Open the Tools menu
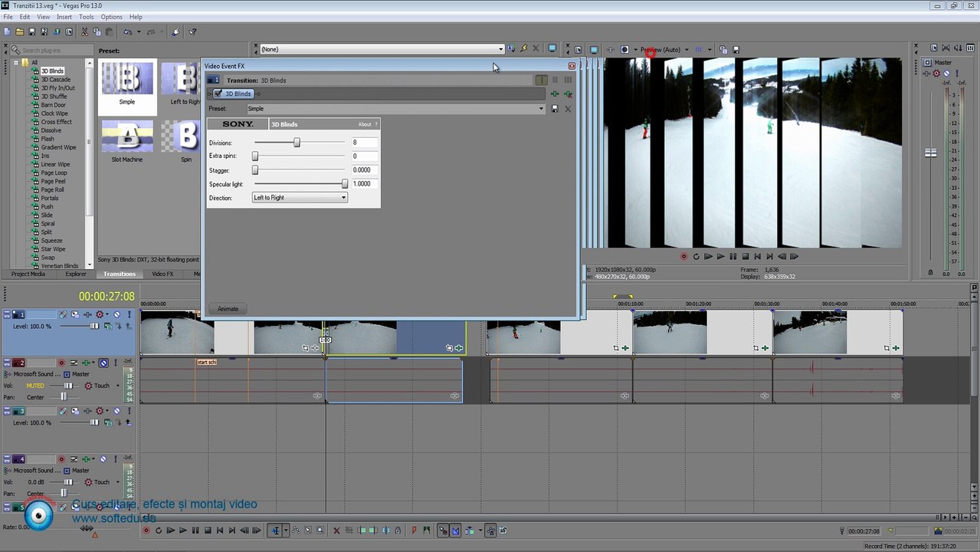The image size is (980, 552). (x=87, y=17)
